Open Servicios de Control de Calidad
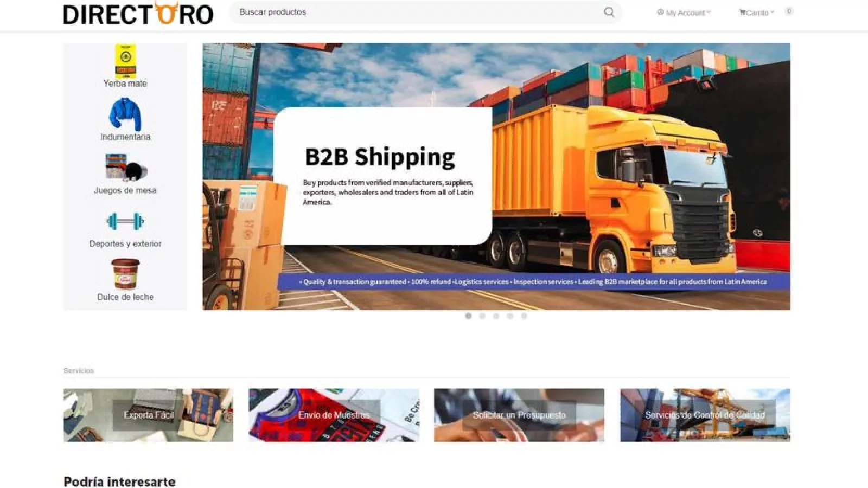 (705, 415)
